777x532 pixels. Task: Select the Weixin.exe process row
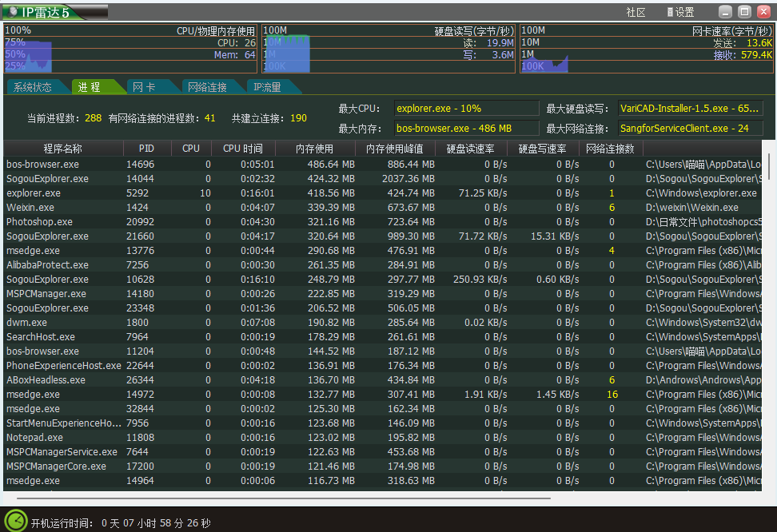tap(30, 208)
